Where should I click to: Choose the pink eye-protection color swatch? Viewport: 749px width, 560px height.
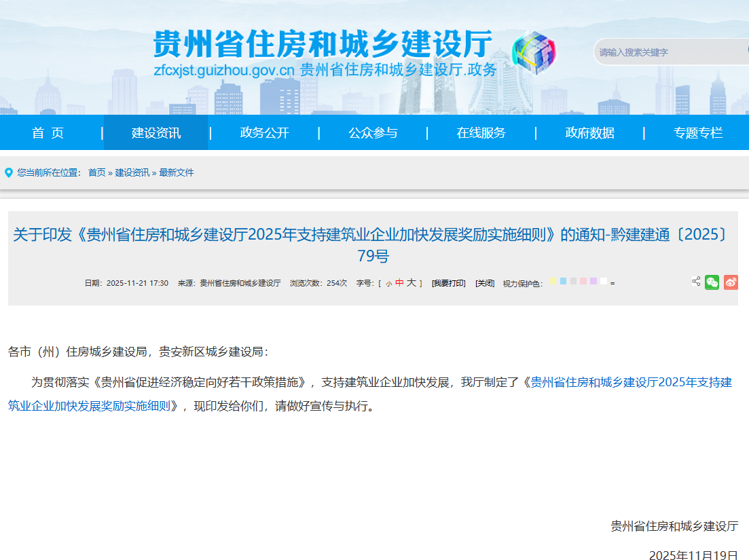(583, 281)
